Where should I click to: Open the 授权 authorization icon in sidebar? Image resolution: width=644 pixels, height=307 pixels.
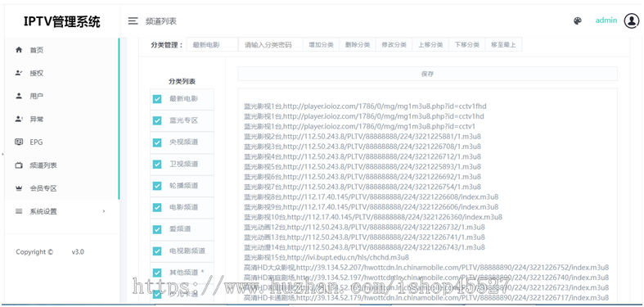click(x=19, y=73)
